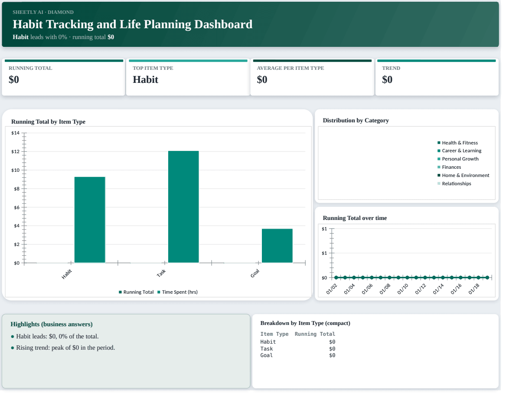Screen dimensions: 532x400
Task: Click the Task row in breakdown table
Action: (x=298, y=349)
